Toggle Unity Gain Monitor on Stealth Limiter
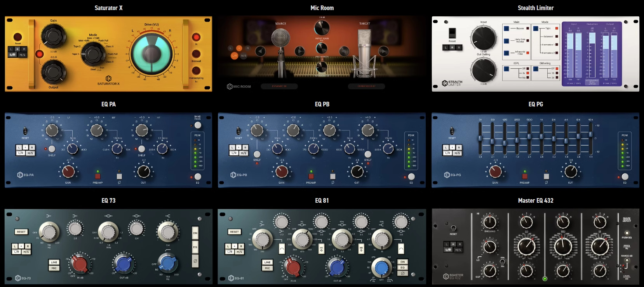The height and width of the screenshot is (287, 644). coord(506,41)
